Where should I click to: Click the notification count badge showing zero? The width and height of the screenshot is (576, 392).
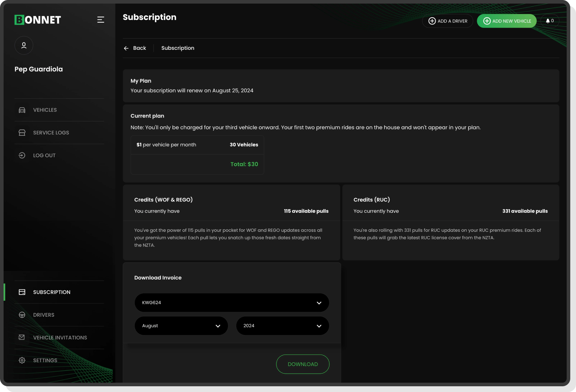(553, 20)
